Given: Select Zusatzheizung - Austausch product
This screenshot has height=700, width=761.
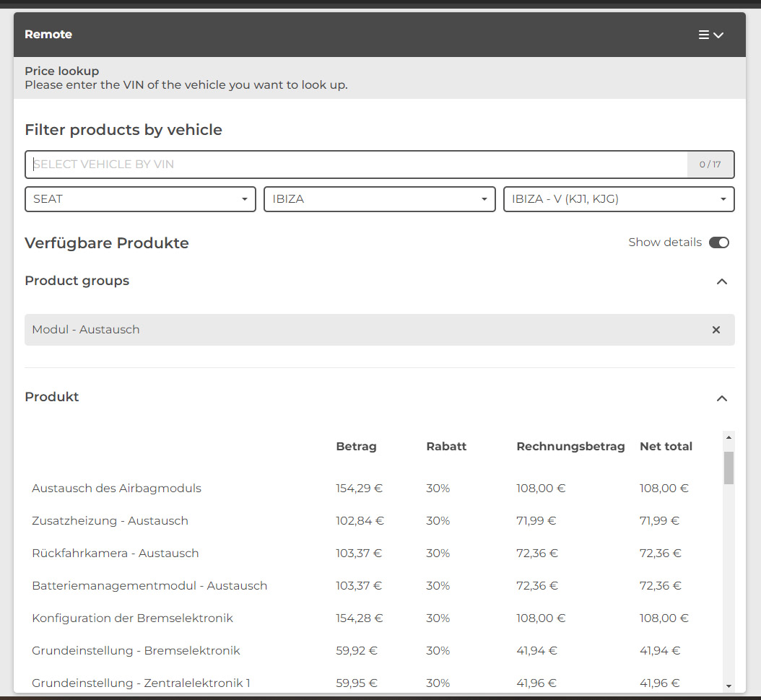Looking at the screenshot, I should [x=110, y=521].
